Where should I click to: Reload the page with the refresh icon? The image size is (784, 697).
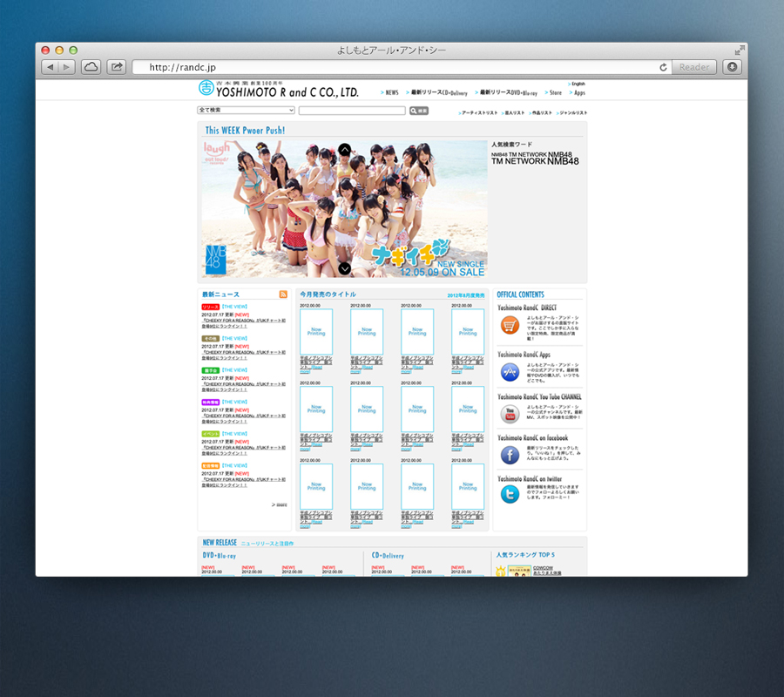coord(663,67)
